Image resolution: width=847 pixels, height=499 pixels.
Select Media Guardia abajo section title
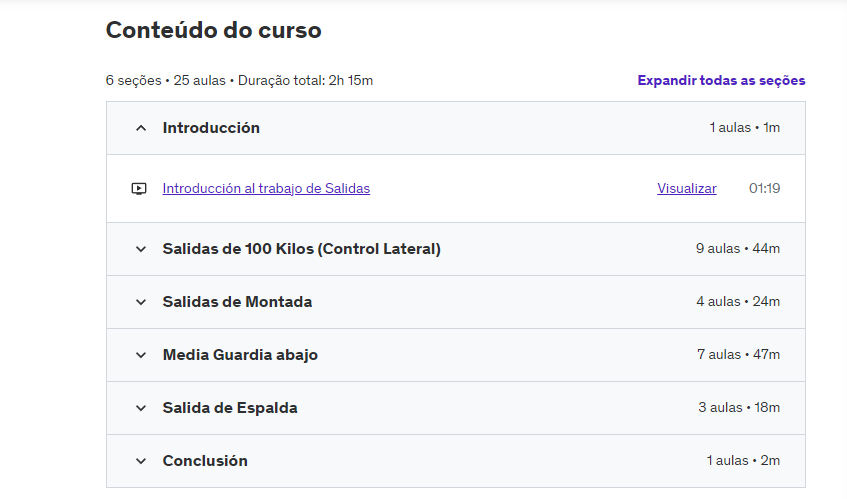pyautogui.click(x=240, y=355)
